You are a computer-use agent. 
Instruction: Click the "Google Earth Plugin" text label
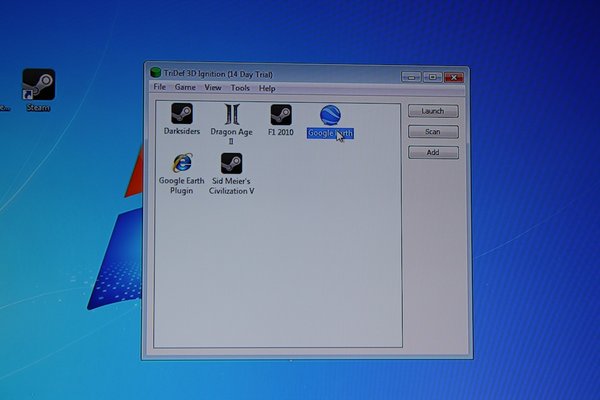(x=181, y=185)
